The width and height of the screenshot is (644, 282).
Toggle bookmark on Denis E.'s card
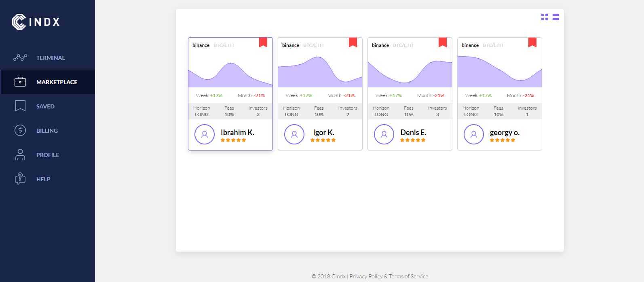click(x=443, y=42)
